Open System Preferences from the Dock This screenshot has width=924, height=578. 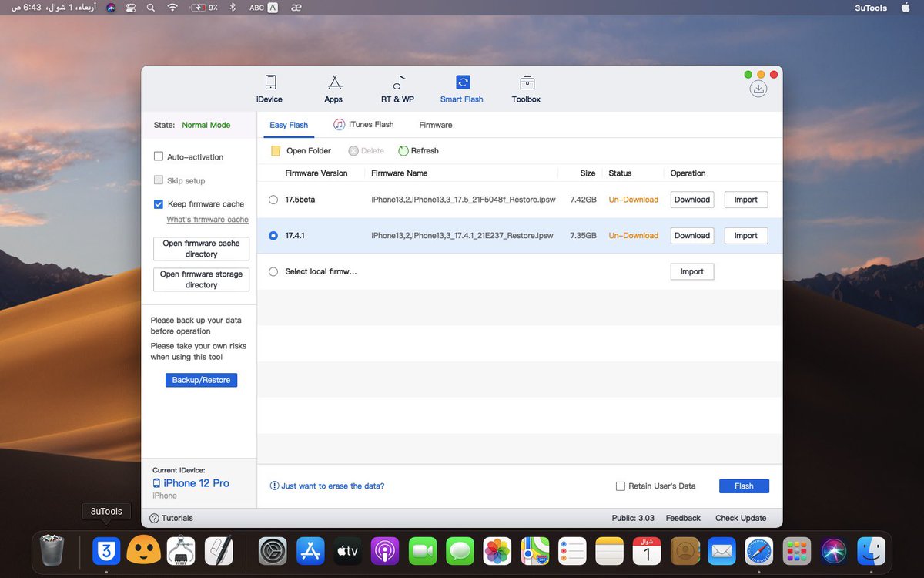point(273,551)
